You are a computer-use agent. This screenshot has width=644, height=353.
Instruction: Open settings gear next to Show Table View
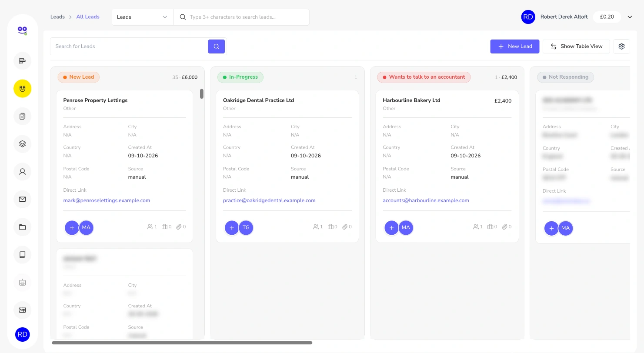(621, 46)
